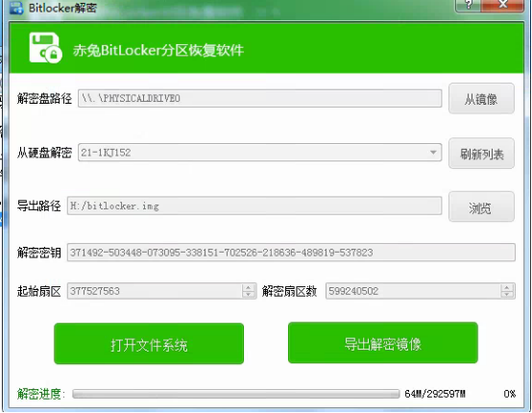Click 打开文件系统 green button
This screenshot has width=532, height=413.
[x=149, y=344]
